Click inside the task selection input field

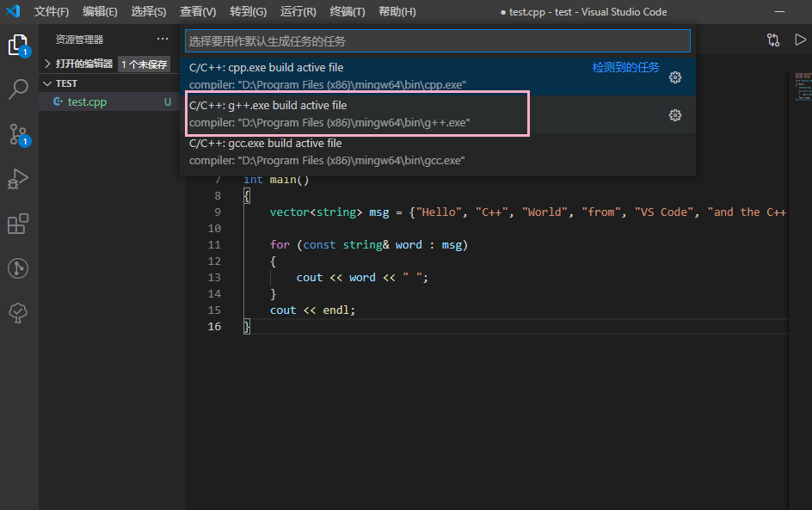point(437,40)
